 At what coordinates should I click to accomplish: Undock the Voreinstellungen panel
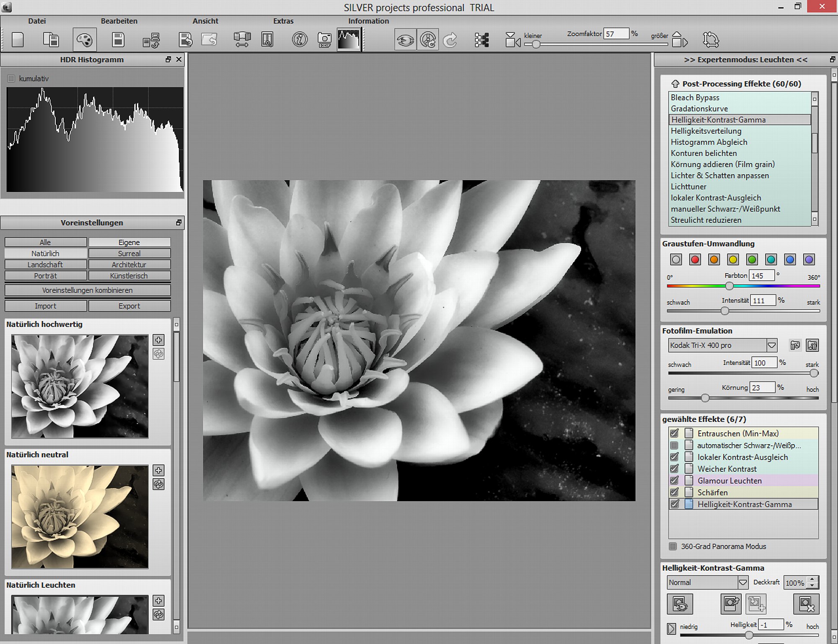[x=179, y=222]
